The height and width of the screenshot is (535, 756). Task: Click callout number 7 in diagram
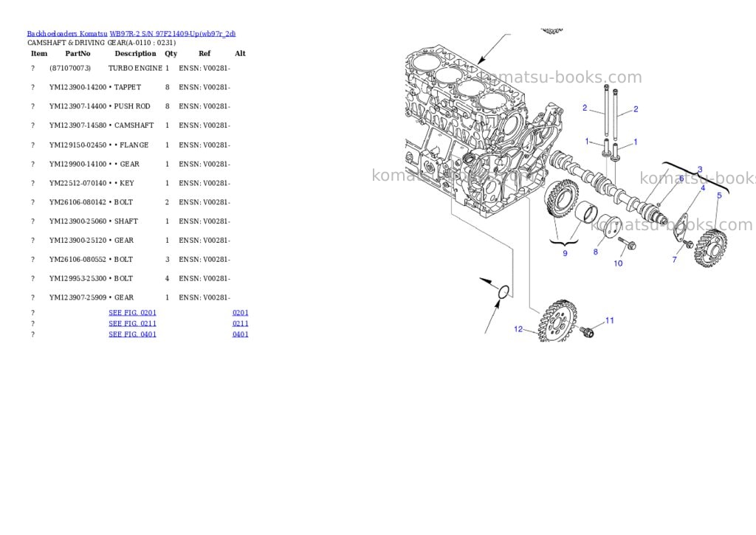(675, 260)
